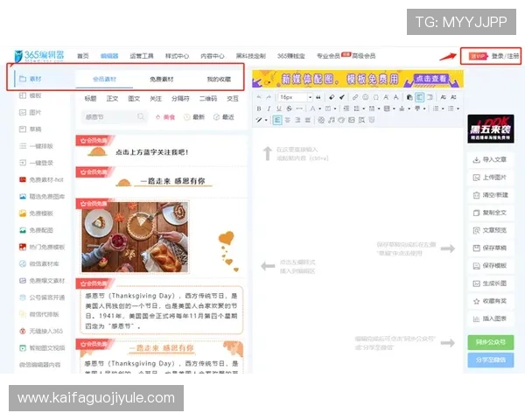
Task: Click the paste clipboard icon in toolbar
Action: click(x=409, y=97)
